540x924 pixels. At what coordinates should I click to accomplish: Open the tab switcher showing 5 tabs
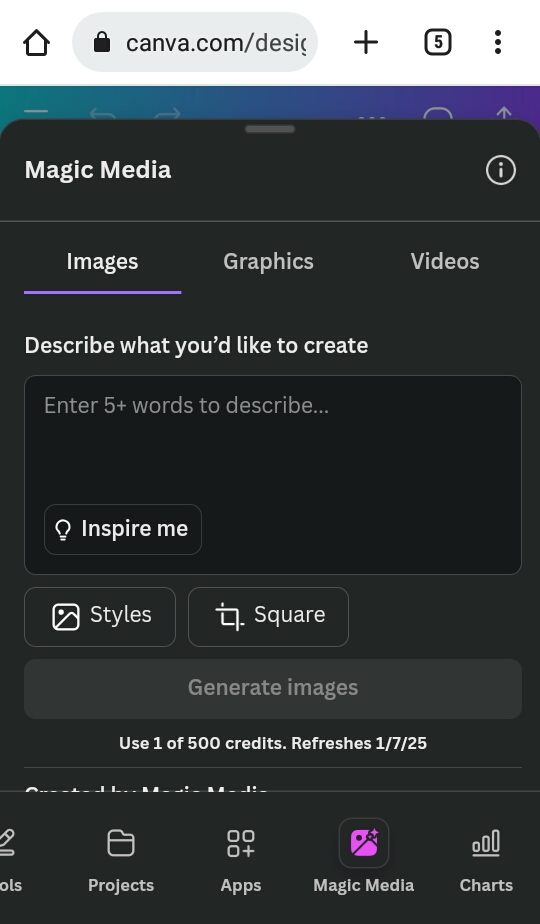pos(437,42)
